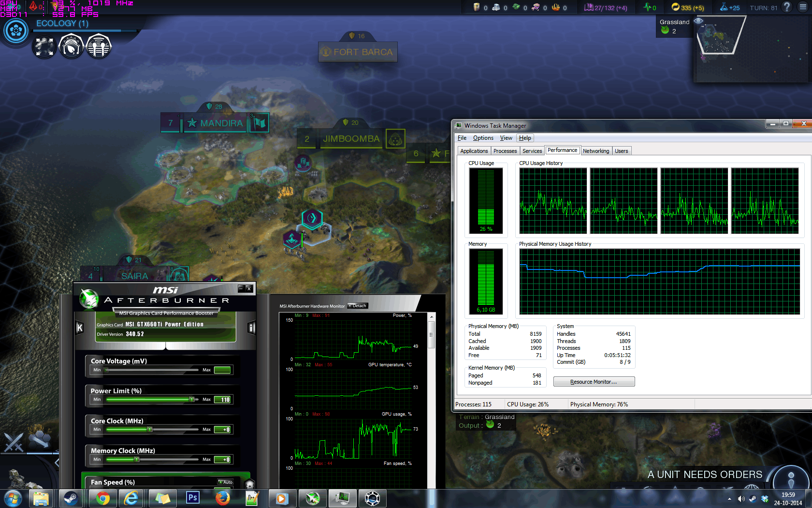The width and height of the screenshot is (812, 508).
Task: Open the Windows Start menu
Action: [13, 498]
